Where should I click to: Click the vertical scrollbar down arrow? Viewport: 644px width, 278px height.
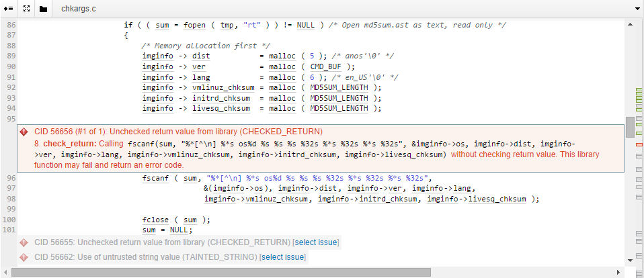(x=630, y=260)
